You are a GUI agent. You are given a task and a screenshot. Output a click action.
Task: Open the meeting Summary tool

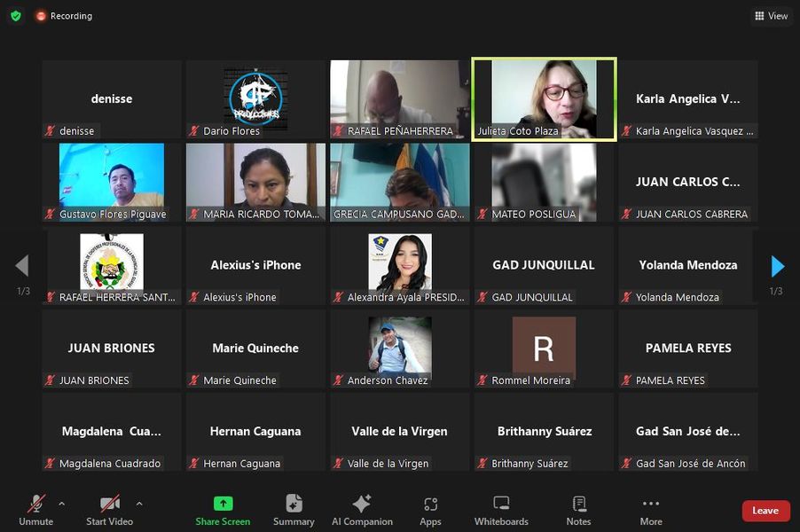coord(294,511)
